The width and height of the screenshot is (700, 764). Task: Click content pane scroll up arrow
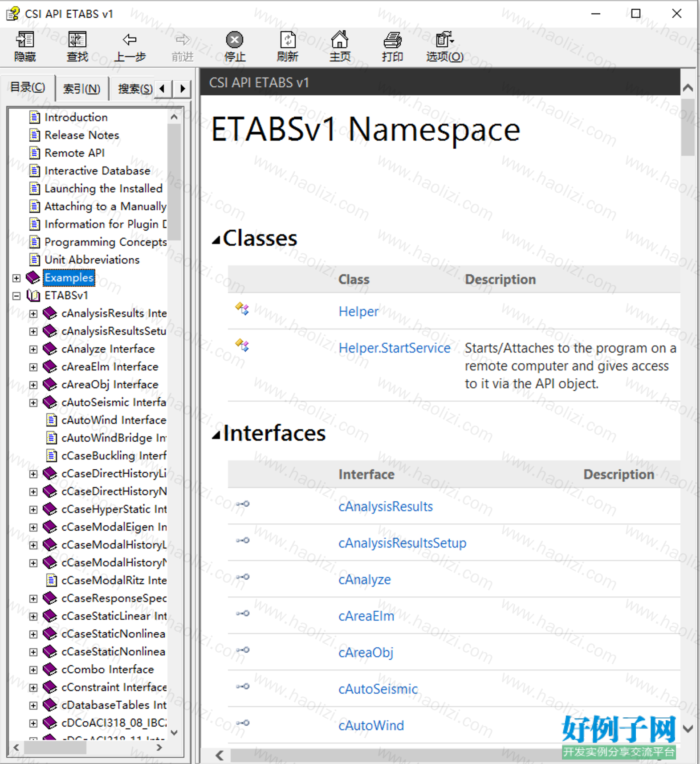(688, 88)
